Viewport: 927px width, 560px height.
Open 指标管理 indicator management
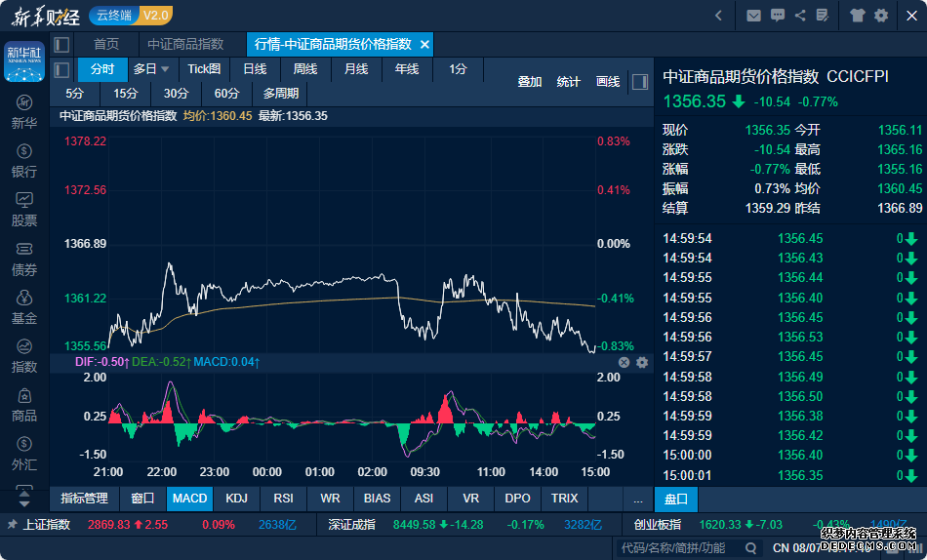pos(85,499)
